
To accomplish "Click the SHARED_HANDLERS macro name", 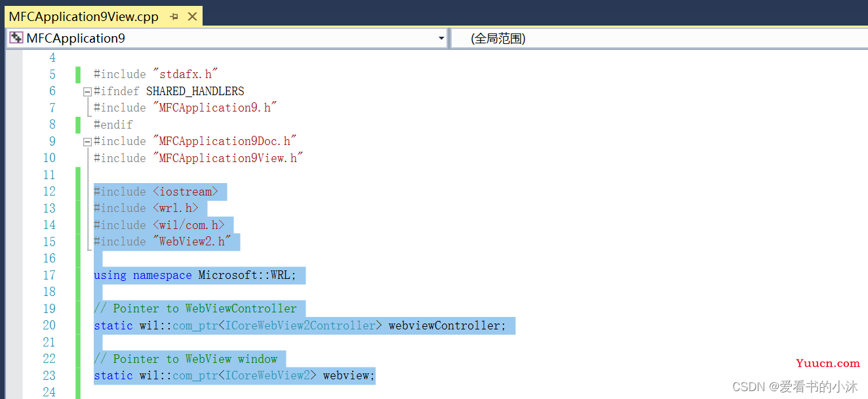I will [x=195, y=91].
